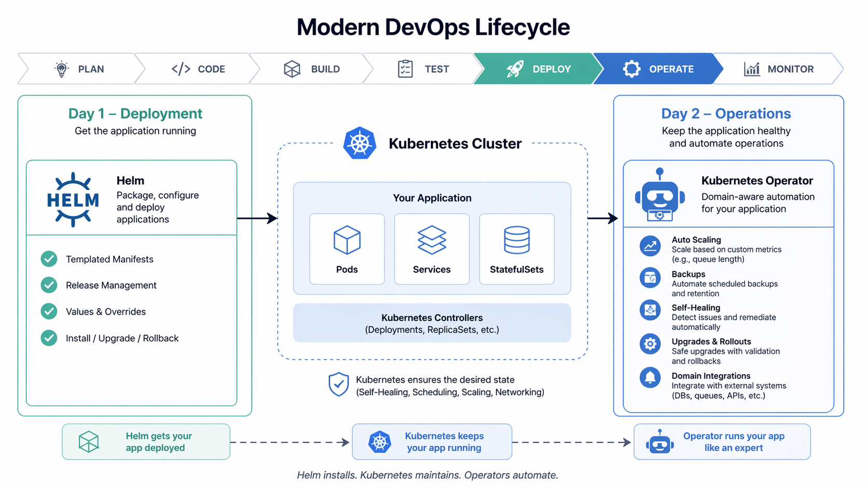This screenshot has height=489, width=868.
Task: Click the clipboard checklist icon in TEST stage
Action: [405, 69]
